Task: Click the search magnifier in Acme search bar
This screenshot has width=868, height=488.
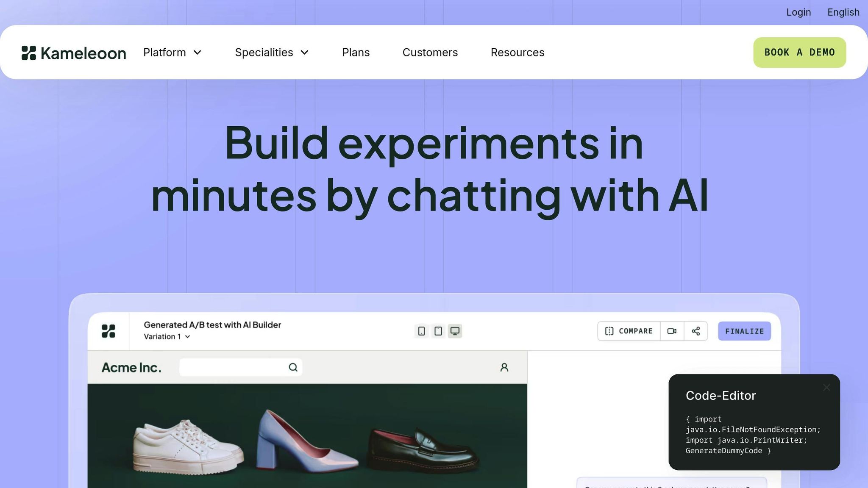Action: tap(293, 367)
